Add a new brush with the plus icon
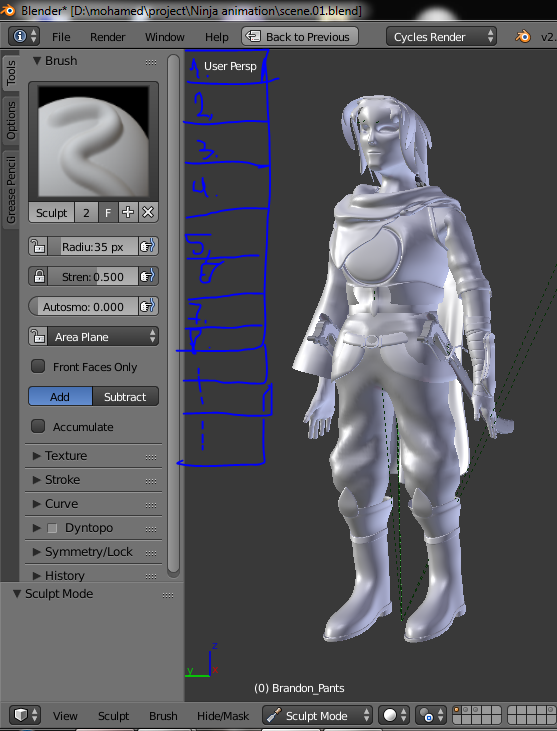 pyautogui.click(x=128, y=213)
